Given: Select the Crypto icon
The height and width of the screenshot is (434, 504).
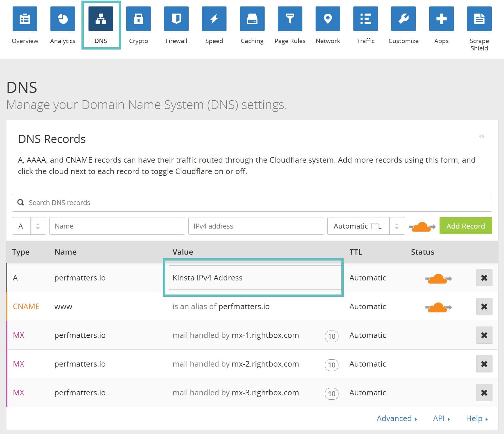Looking at the screenshot, I should click(x=138, y=19).
